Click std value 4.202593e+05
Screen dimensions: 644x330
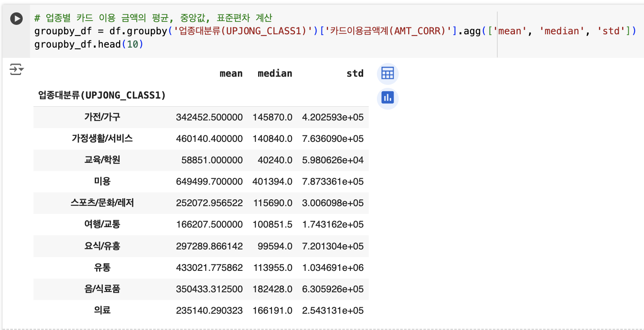(333, 117)
